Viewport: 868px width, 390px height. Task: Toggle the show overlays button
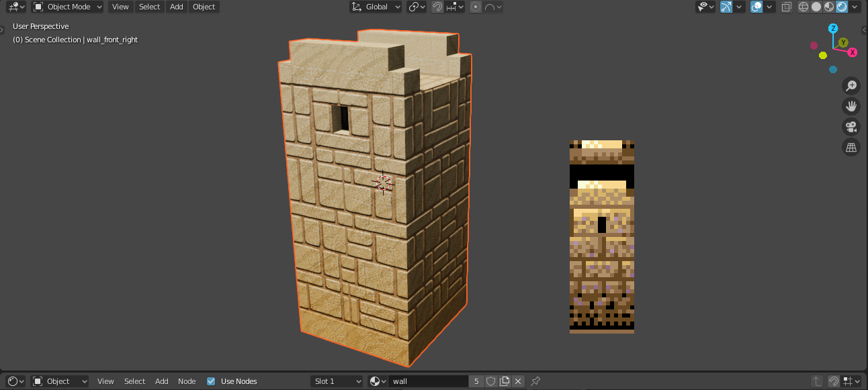click(x=756, y=7)
